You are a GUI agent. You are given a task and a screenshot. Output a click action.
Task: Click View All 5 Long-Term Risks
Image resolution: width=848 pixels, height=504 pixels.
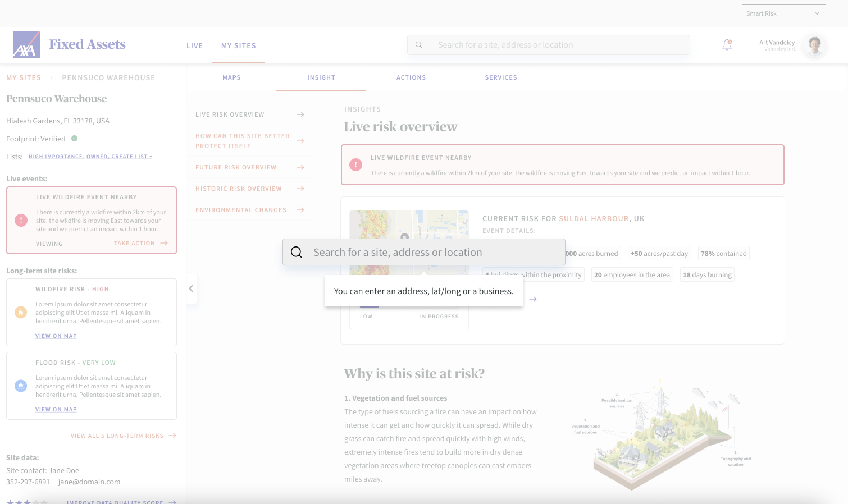click(117, 436)
